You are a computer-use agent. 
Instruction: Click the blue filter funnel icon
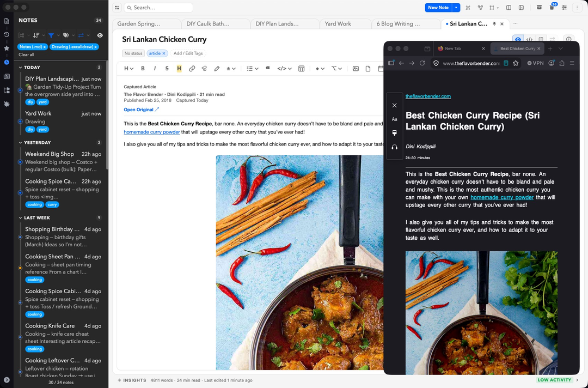click(x=51, y=35)
